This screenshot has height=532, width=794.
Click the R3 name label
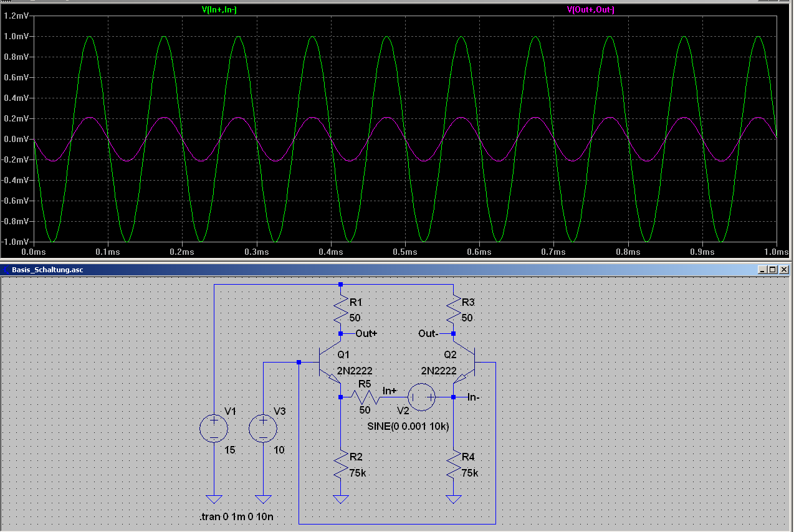469,302
